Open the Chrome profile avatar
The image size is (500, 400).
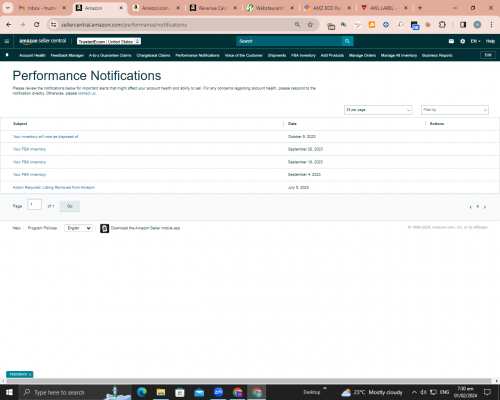[477, 24]
